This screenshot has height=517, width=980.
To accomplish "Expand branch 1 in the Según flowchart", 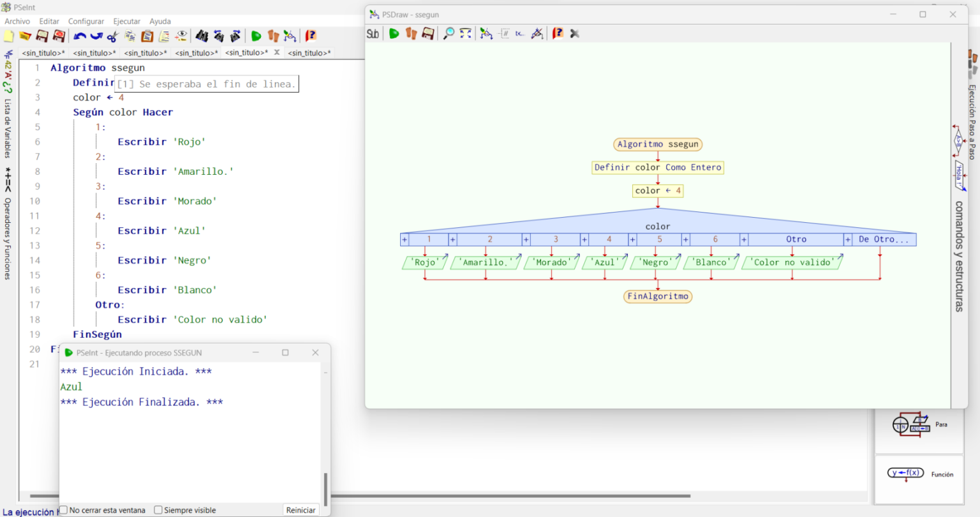I will click(x=404, y=239).
